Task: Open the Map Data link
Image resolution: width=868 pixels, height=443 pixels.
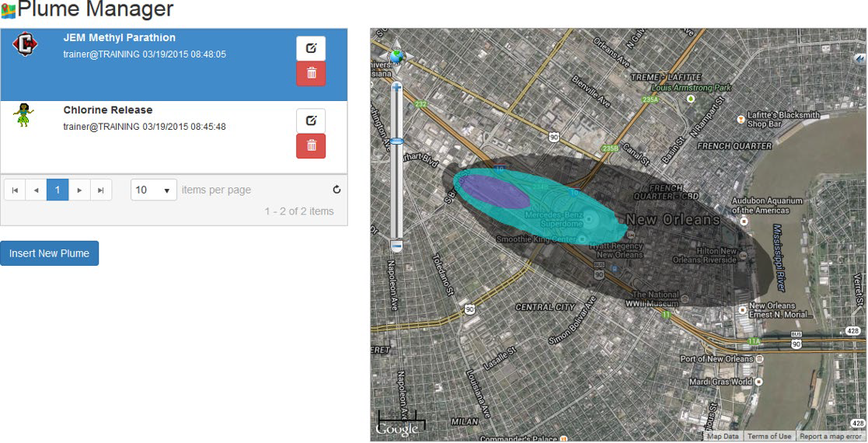Action: point(723,436)
